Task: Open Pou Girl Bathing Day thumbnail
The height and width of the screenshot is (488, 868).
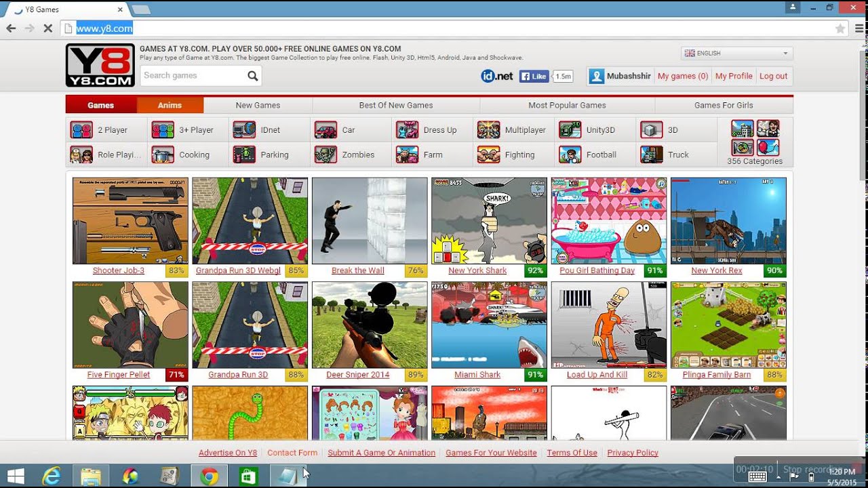Action: click(609, 221)
